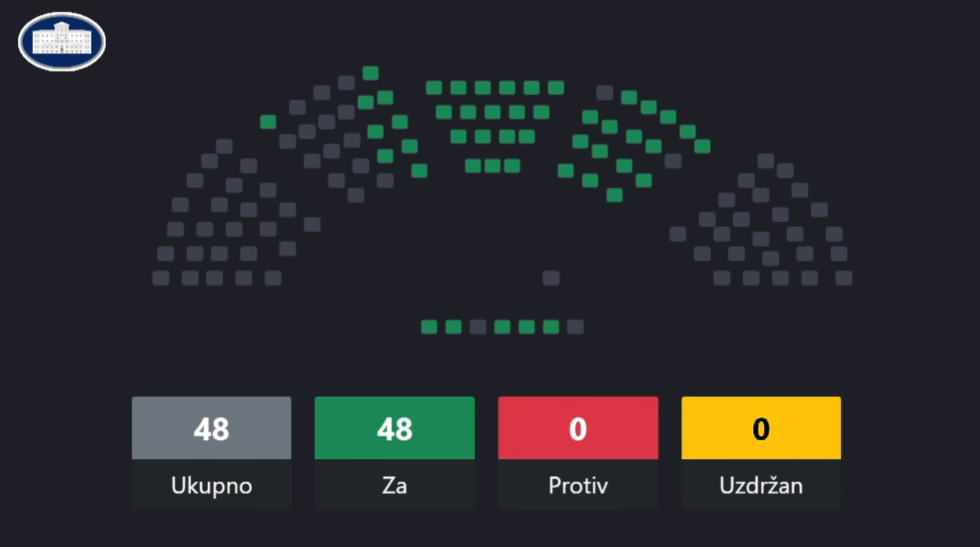This screenshot has height=547, width=980.
Task: Select the Uzdržan label text
Action: pyautogui.click(x=761, y=486)
